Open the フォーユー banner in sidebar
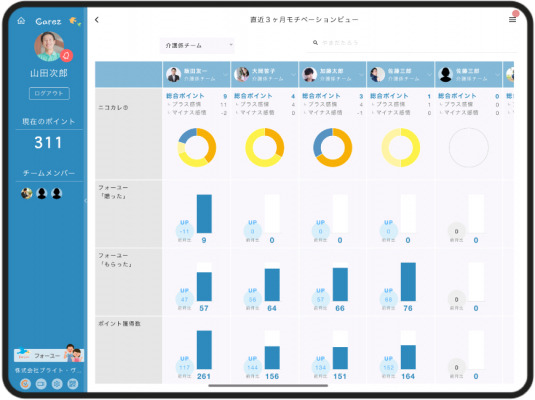This screenshot has width=535, height=400. pos(49,354)
